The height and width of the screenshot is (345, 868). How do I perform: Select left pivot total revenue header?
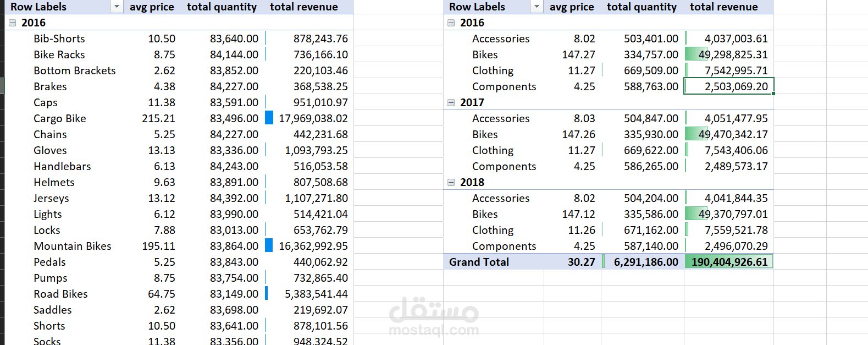(x=304, y=7)
